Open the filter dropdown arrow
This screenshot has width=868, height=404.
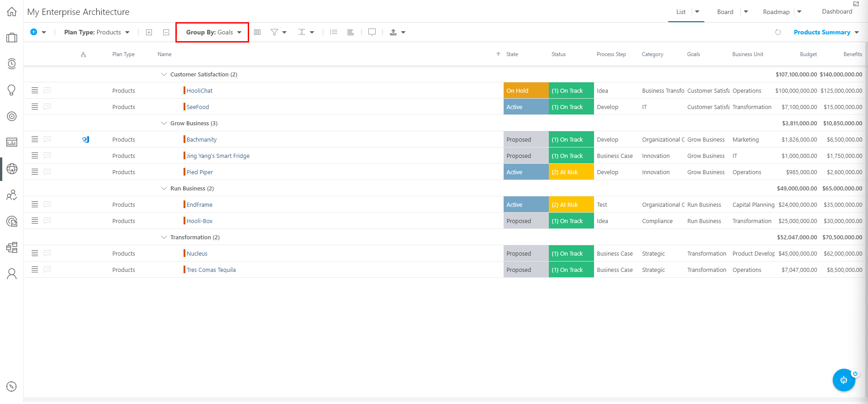(x=284, y=32)
